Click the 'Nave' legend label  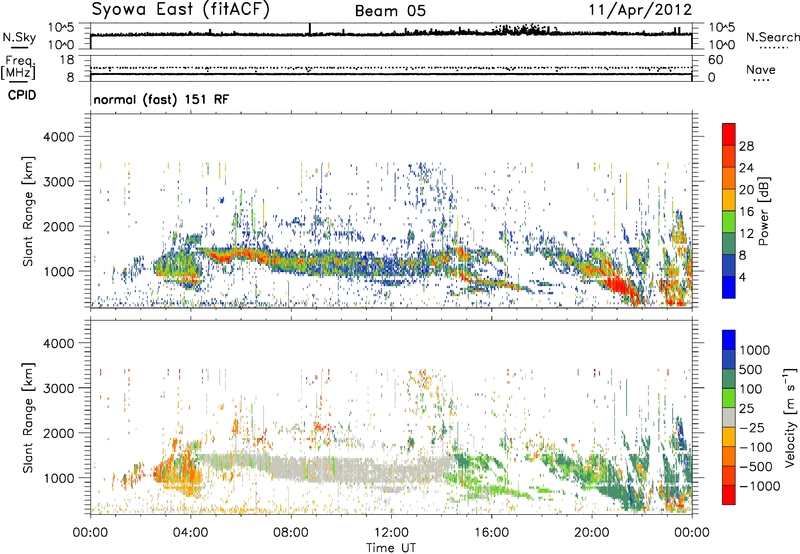(761, 70)
